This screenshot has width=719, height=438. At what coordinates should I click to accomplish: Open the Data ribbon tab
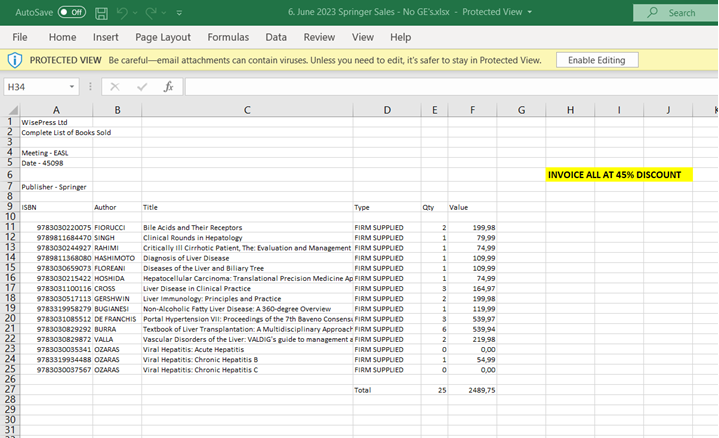tap(276, 37)
